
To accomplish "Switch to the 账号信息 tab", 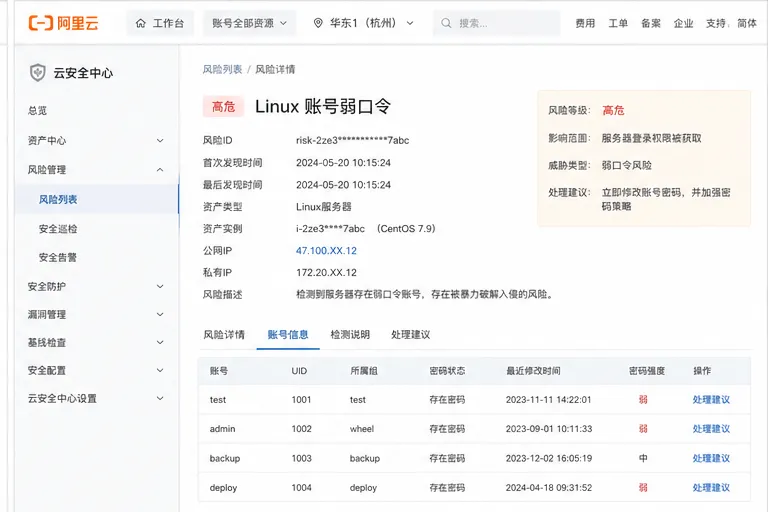I will click(288, 335).
